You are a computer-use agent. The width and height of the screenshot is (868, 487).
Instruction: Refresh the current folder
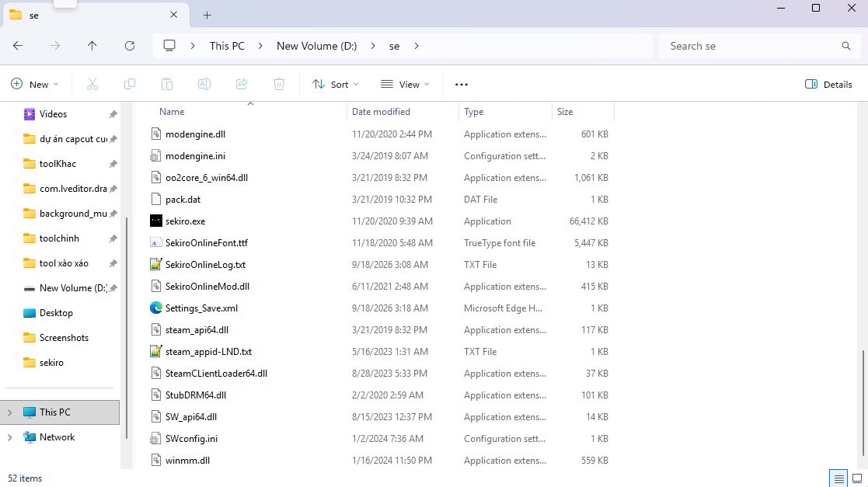[130, 46]
